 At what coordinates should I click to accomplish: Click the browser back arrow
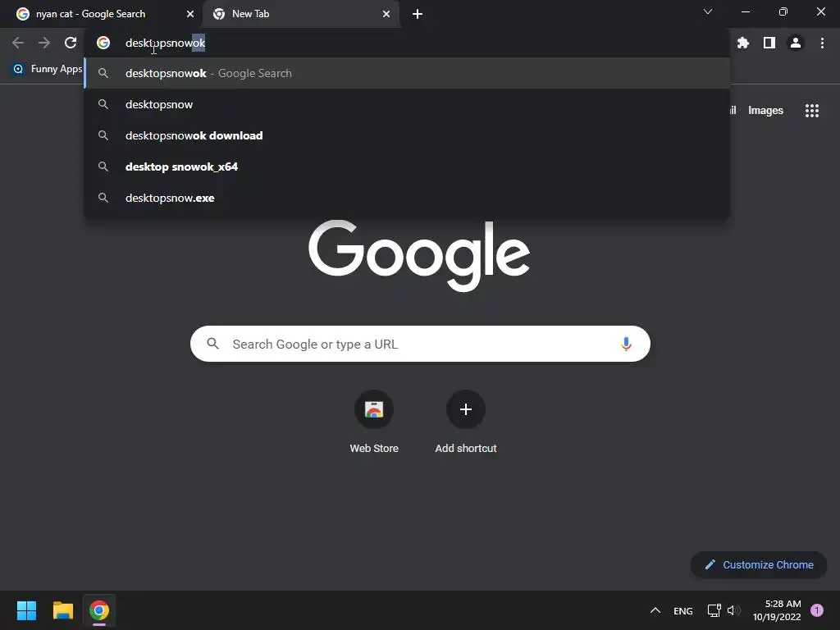[x=18, y=43]
